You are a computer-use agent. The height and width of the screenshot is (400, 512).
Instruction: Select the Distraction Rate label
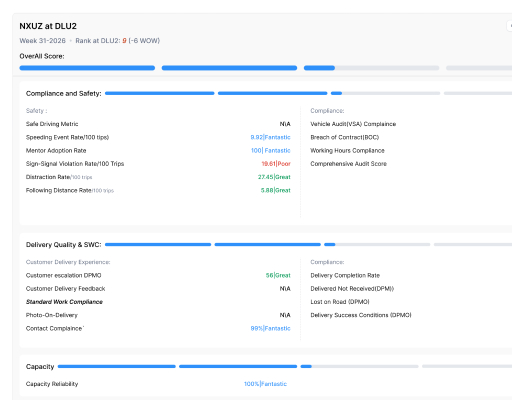(x=59, y=177)
